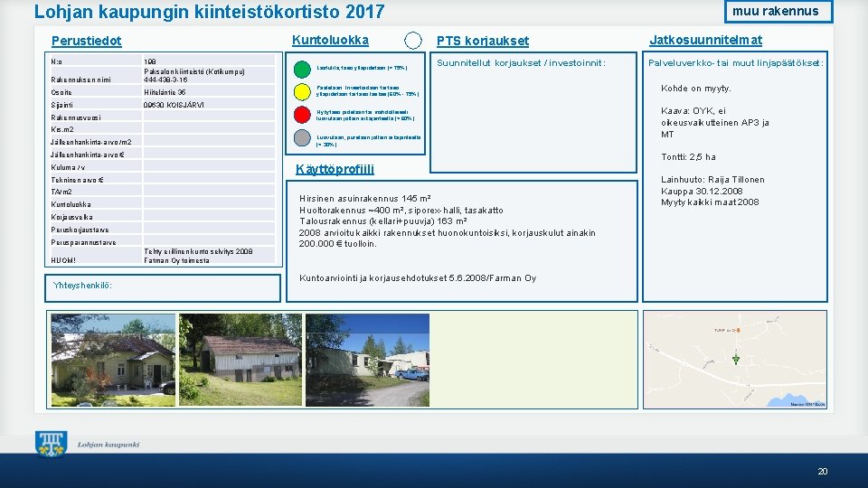This screenshot has width=868, height=488.
Task: Click the location map thumbnail
Action: pos(735,360)
